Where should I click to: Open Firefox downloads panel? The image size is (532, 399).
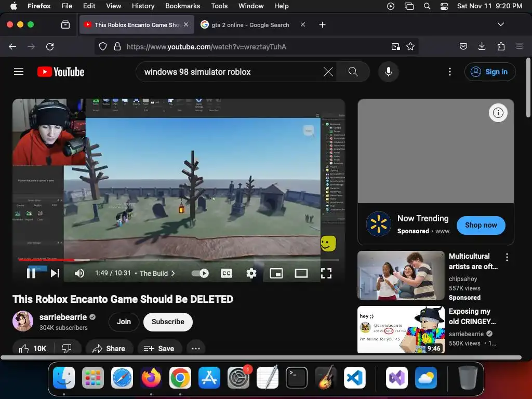coord(482,46)
